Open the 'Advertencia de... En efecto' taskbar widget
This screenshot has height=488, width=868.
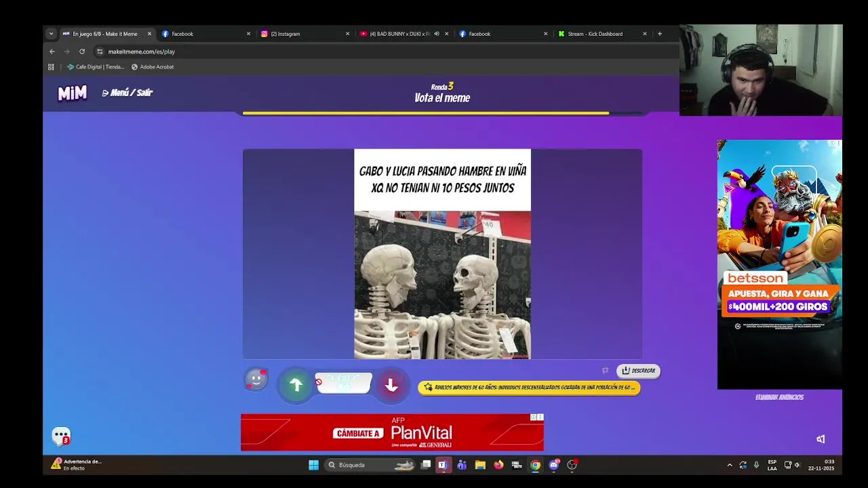click(x=77, y=465)
